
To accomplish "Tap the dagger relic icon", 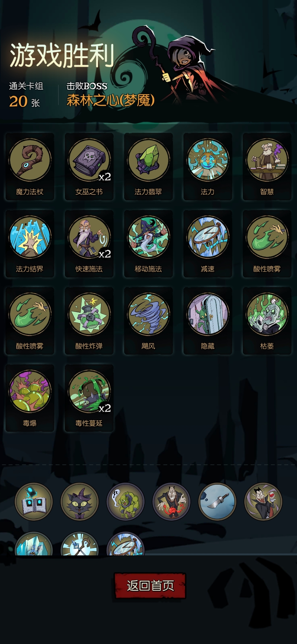I will [x=217, y=501].
